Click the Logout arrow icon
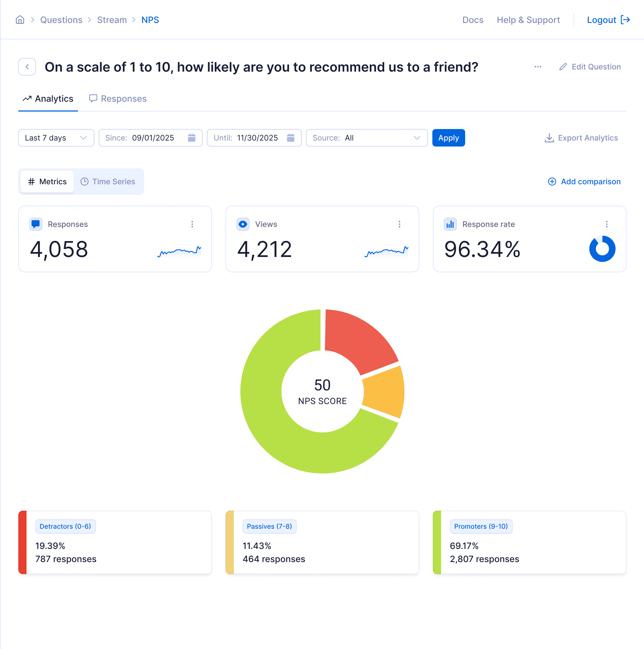The width and height of the screenshot is (644, 649). coord(625,20)
